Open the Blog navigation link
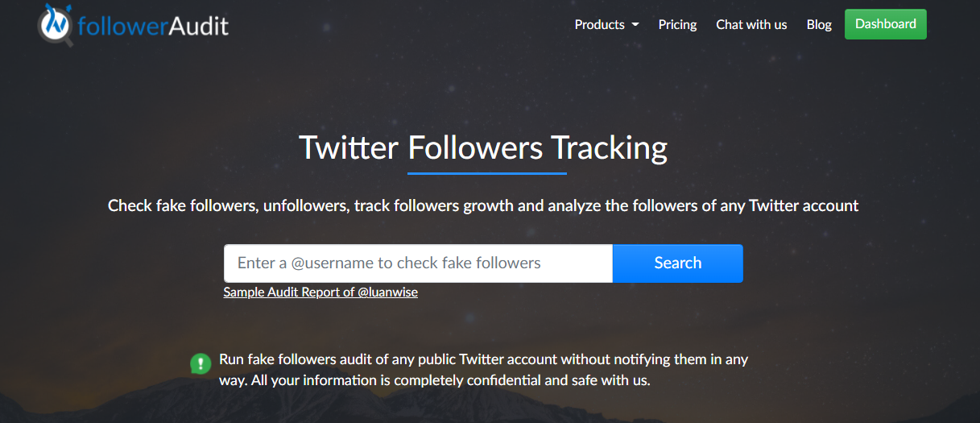 coord(819,24)
